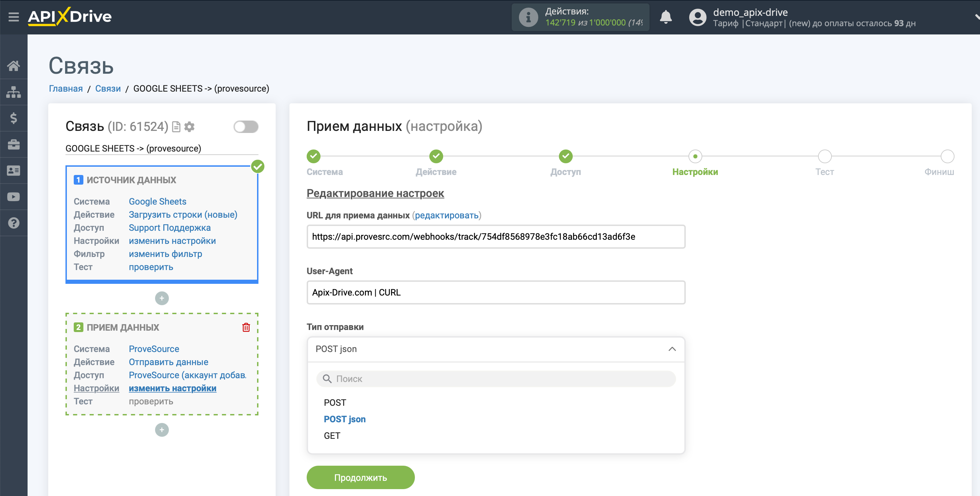Open the billing dollar sidebar icon
This screenshot has height=496, width=980.
(x=14, y=118)
